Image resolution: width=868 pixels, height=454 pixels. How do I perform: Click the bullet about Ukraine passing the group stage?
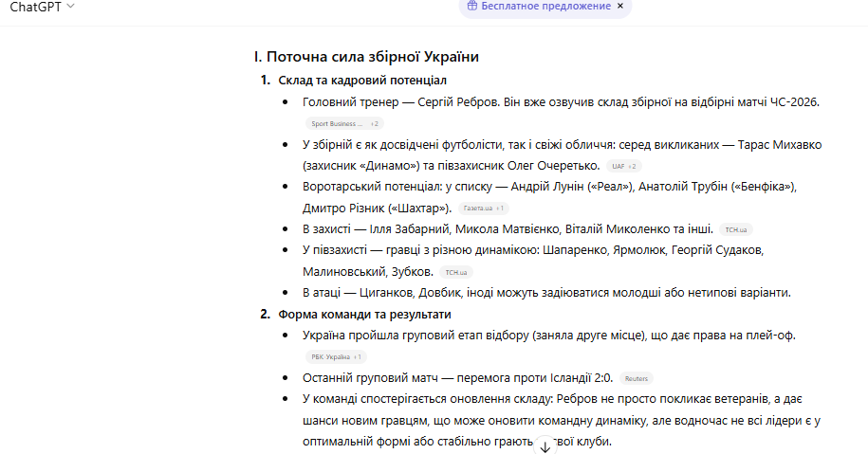click(548, 336)
